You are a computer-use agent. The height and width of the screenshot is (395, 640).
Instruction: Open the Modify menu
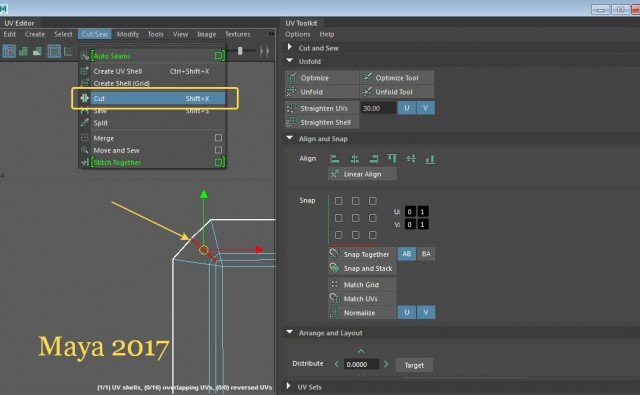[x=128, y=34]
